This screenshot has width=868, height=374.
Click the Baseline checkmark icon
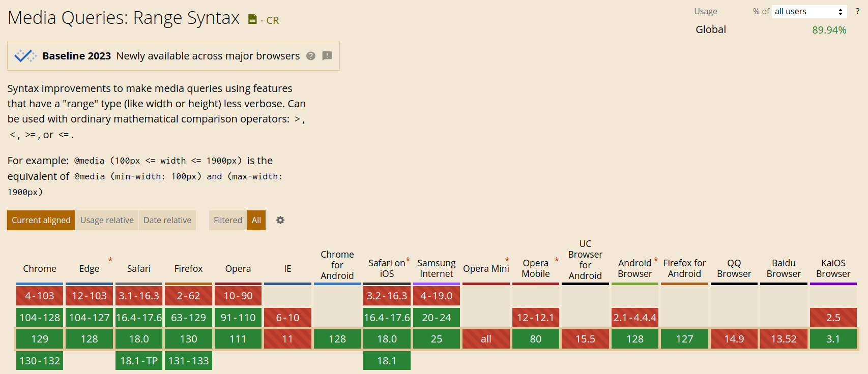pos(25,56)
